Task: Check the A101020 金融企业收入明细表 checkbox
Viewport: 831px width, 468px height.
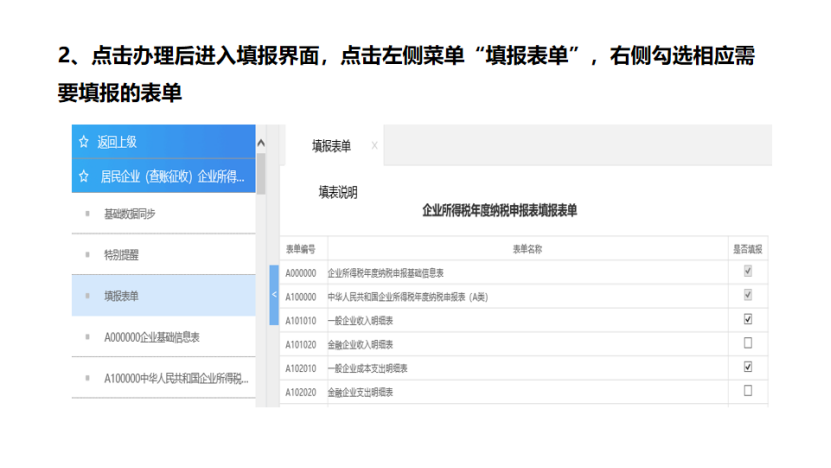Action: click(x=747, y=343)
